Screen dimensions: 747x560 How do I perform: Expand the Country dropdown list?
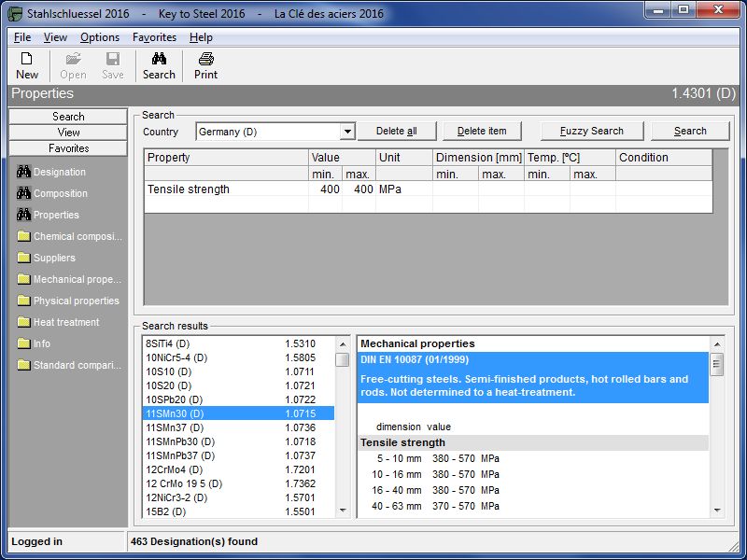[x=347, y=132]
